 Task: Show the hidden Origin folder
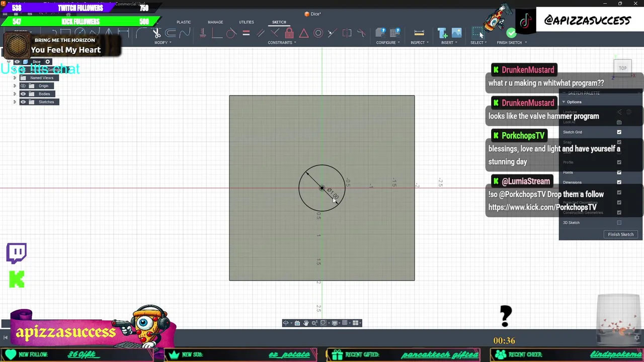pos(23,86)
